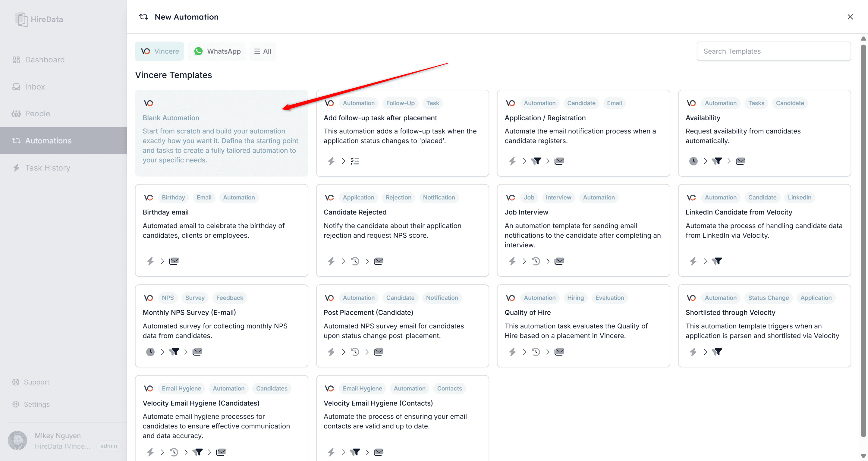Click the Hiring tag
868x461 pixels.
point(575,298)
